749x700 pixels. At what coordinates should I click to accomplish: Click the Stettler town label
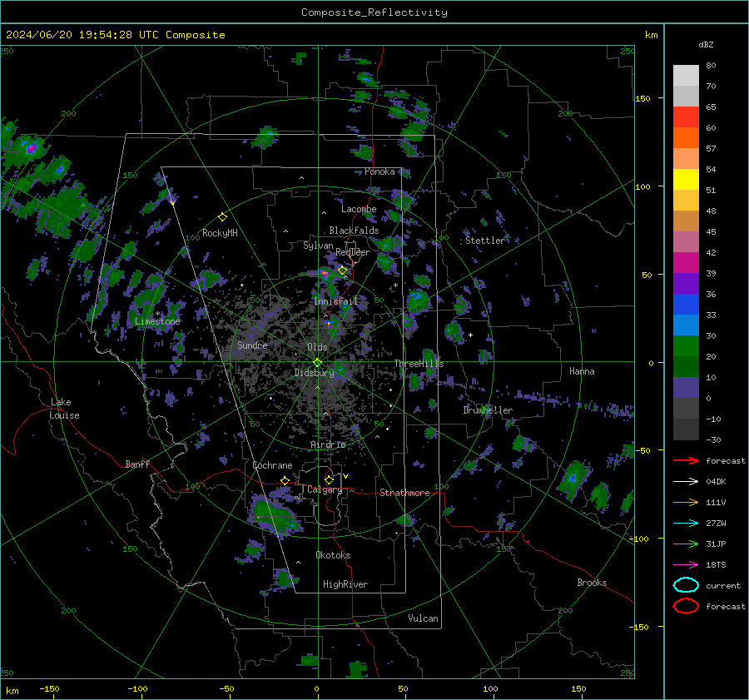click(485, 241)
